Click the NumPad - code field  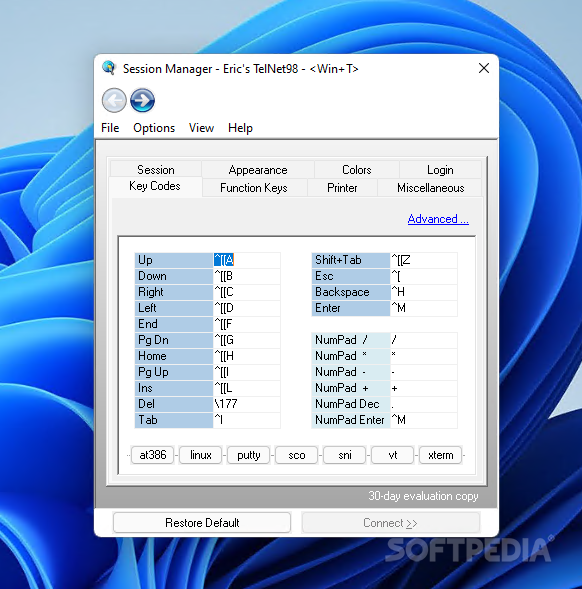(424, 372)
